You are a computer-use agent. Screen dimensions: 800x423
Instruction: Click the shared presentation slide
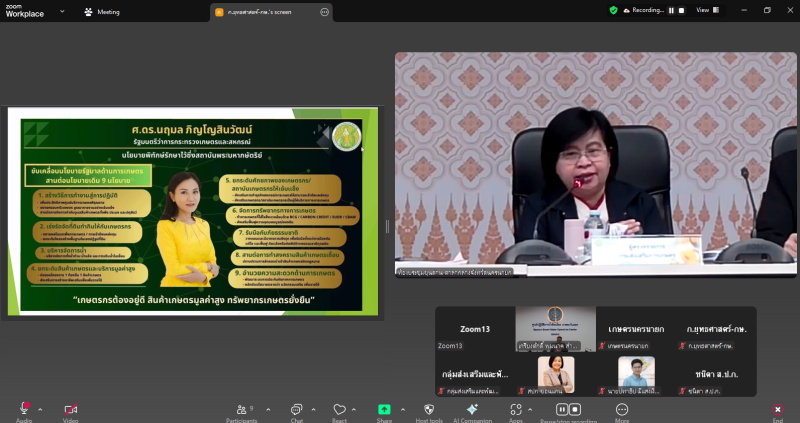click(x=193, y=211)
